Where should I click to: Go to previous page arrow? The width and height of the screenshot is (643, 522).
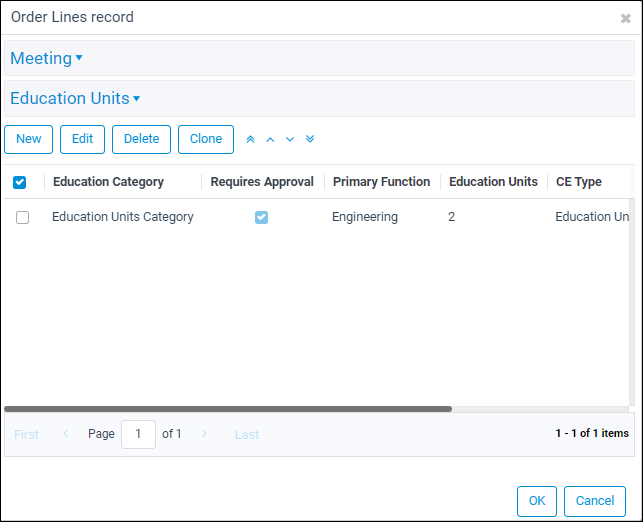tap(66, 433)
